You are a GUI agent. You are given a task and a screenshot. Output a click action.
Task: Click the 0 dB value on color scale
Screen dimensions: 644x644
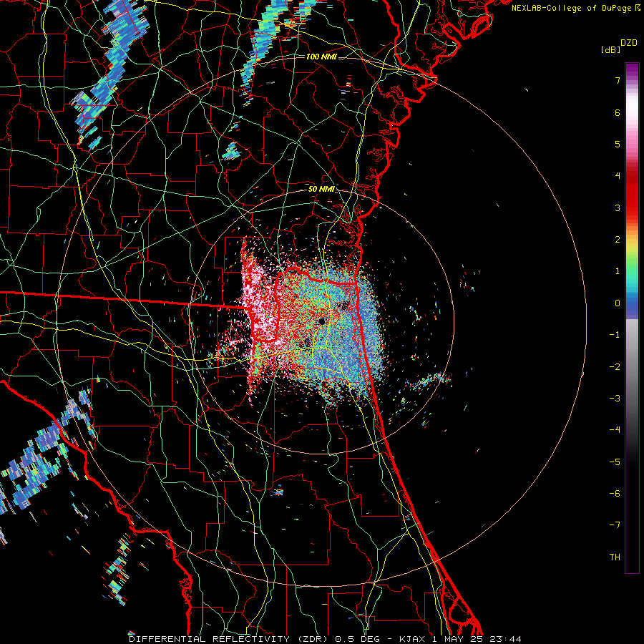tap(618, 303)
